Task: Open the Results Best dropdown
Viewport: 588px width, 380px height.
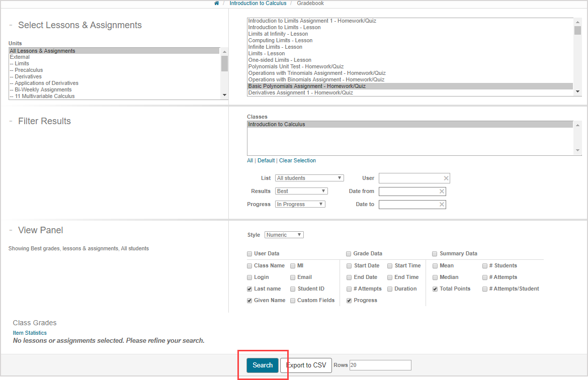Action: (301, 191)
